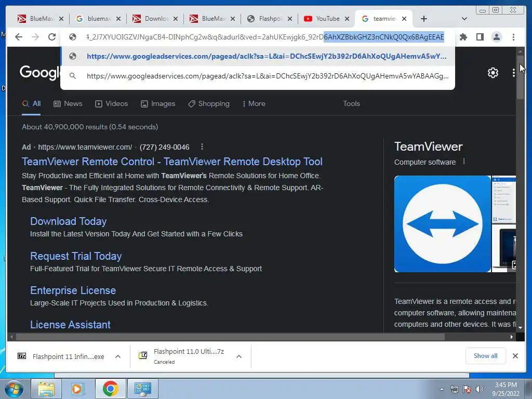
Task: Click the vertical scrollbar down arrow
Action: tap(520, 328)
